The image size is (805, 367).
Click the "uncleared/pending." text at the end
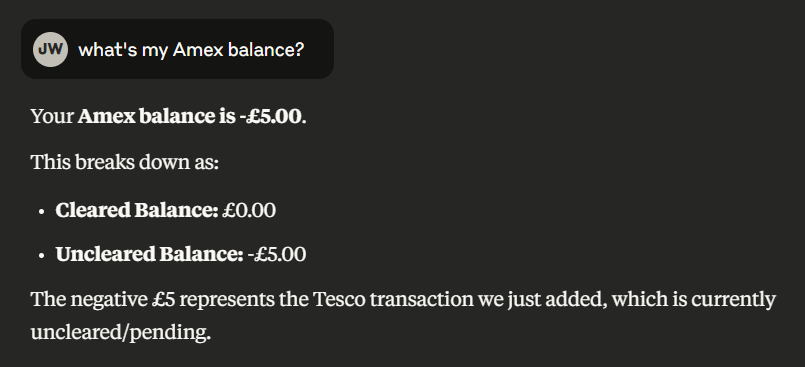pos(121,333)
